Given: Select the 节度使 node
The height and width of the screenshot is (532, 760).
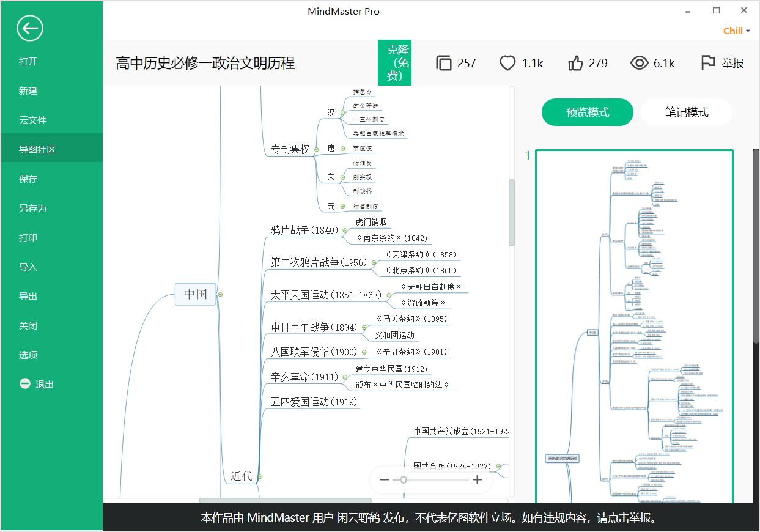Looking at the screenshot, I should tap(363, 149).
